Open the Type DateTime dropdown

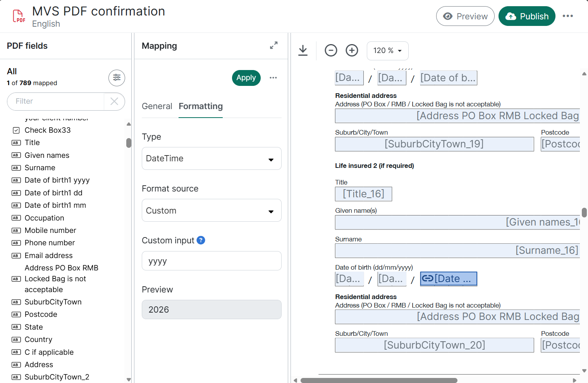(x=211, y=158)
